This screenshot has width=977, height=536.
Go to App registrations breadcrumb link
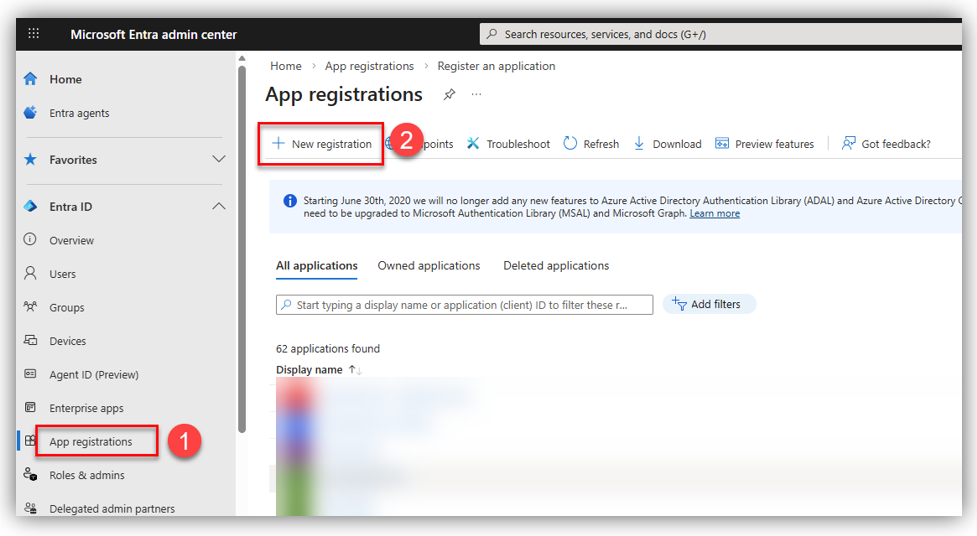click(369, 66)
